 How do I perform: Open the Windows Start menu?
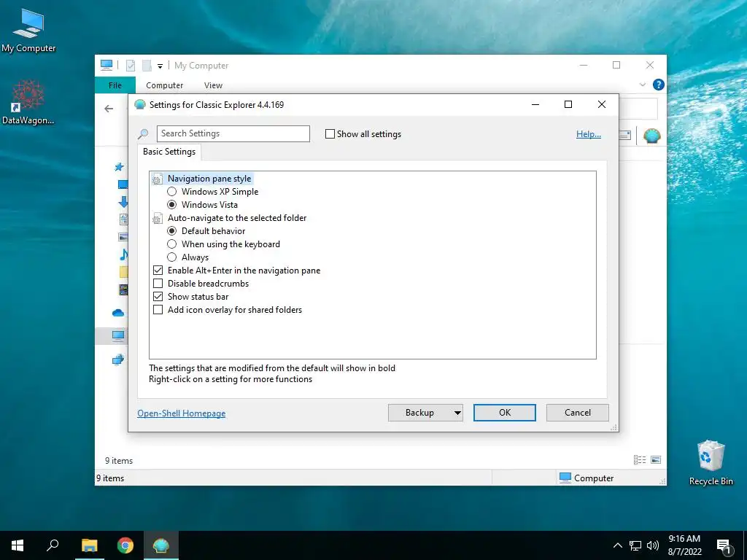pos(18,545)
